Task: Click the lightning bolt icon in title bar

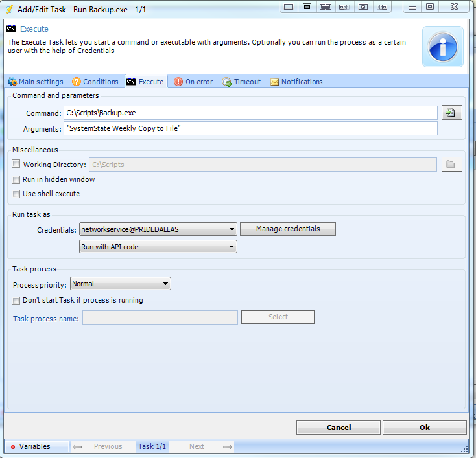Action: tap(9, 7)
